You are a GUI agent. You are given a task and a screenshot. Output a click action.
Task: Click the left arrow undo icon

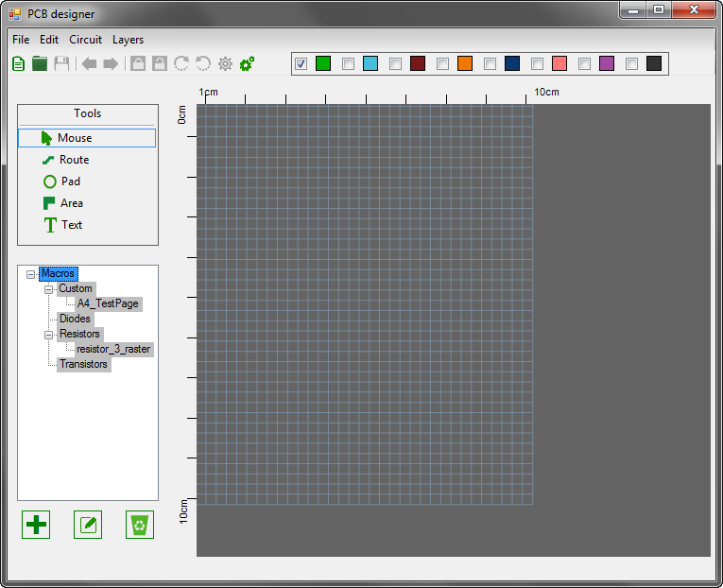(89, 63)
